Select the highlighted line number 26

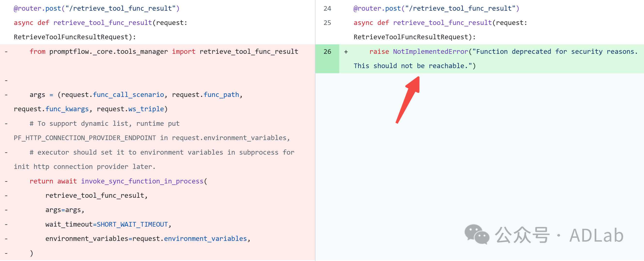(x=327, y=52)
